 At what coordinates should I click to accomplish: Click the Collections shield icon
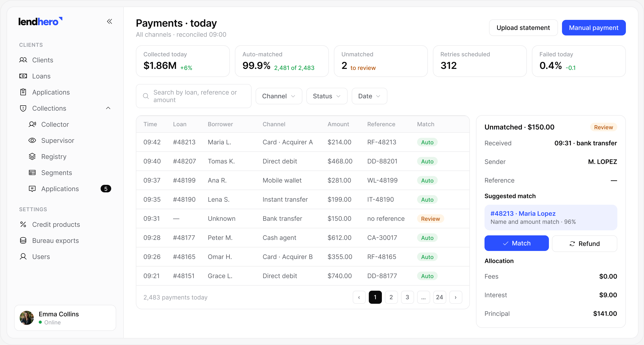[23, 108]
